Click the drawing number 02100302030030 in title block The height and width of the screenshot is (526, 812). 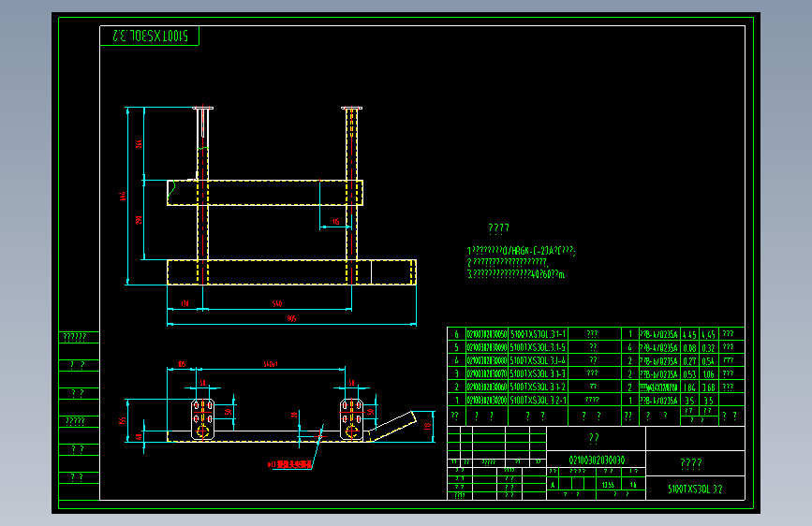point(597,460)
